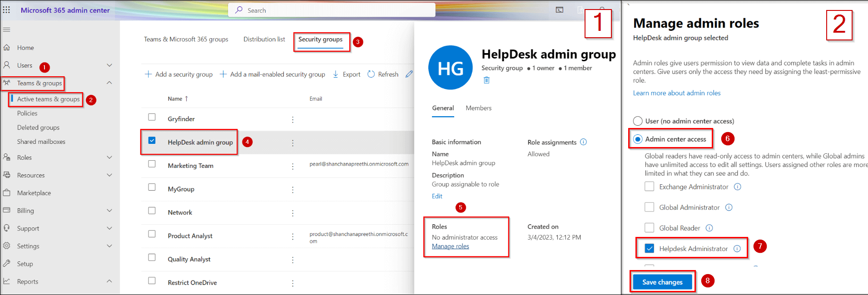Focus the Search box in header
The width and height of the screenshot is (868, 295).
332,10
